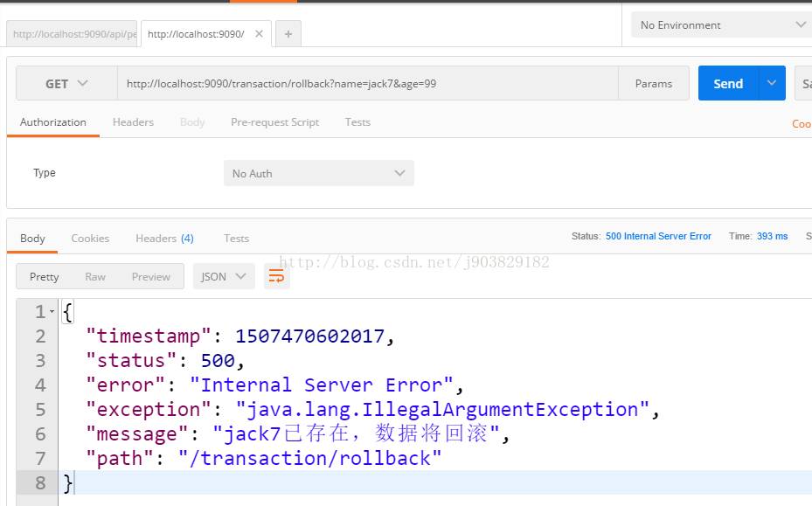This screenshot has height=506, width=812.
Task: Click the message value starting with jack7
Action: click(357, 433)
